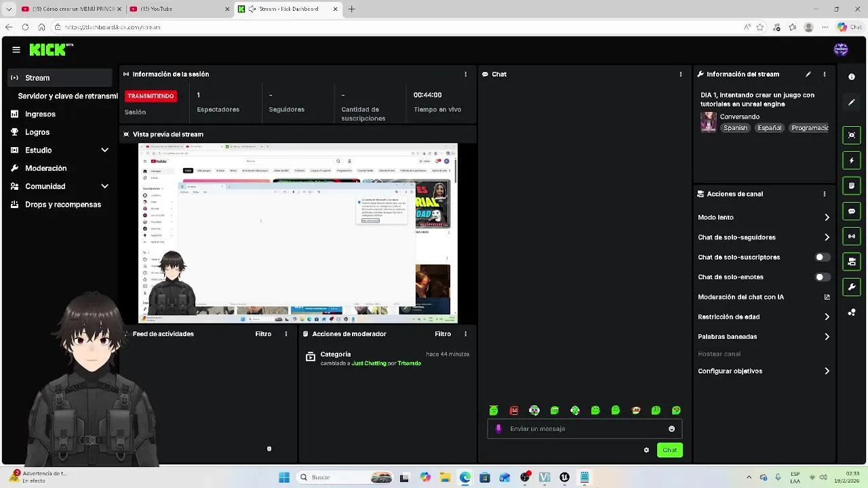Click the Enviar un mensaje field
The height and width of the screenshot is (488, 868).
(585, 429)
